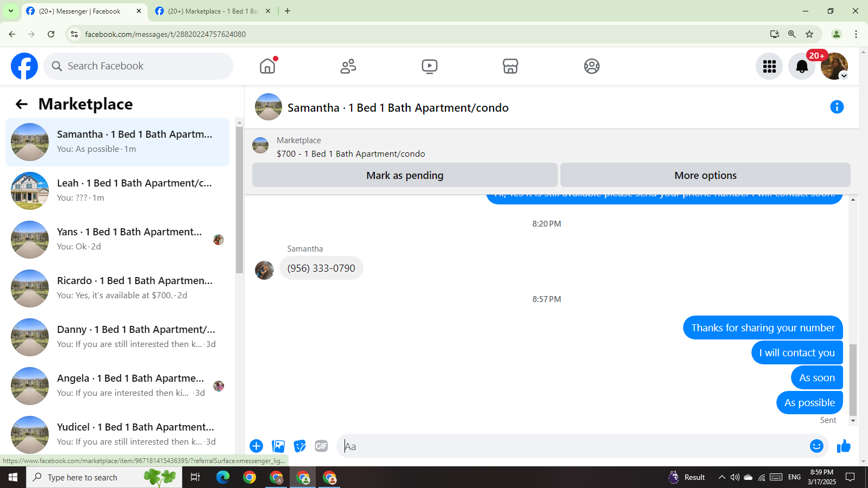868x488 pixels.
Task: Open the Chrome three-dot menu
Action: pos(856,34)
